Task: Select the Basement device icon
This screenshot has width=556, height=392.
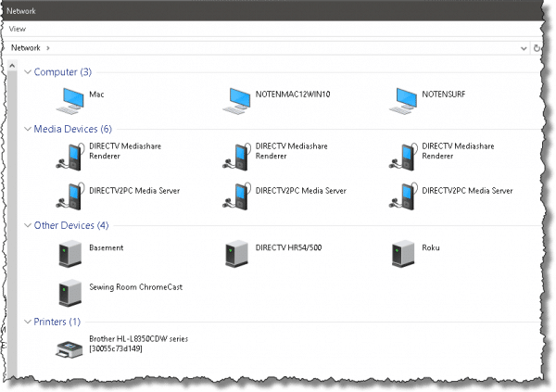Action: point(70,253)
